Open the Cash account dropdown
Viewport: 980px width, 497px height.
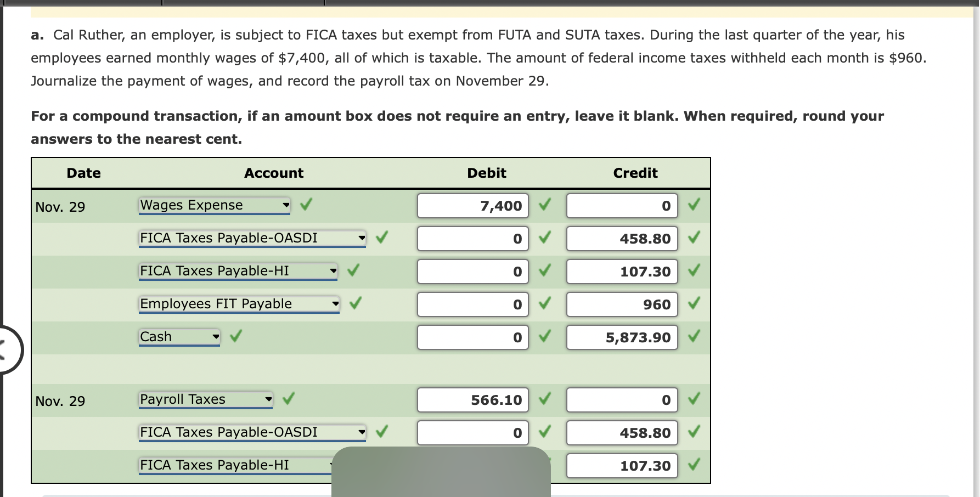[215, 337]
